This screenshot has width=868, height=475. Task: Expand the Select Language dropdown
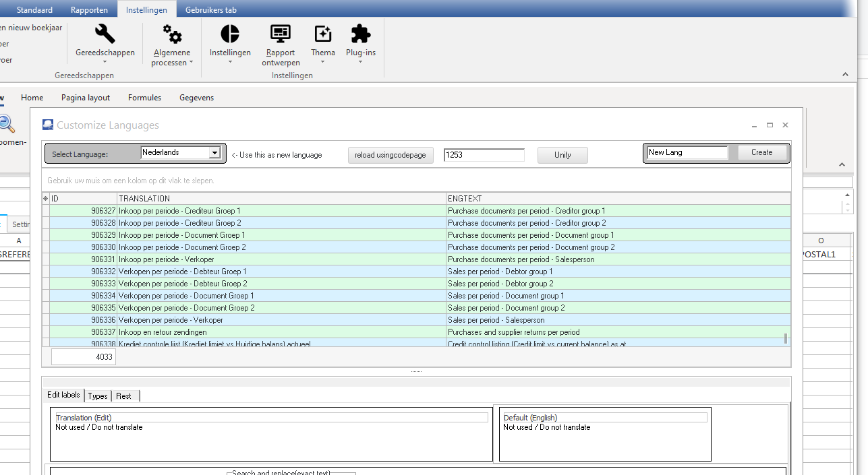point(214,153)
